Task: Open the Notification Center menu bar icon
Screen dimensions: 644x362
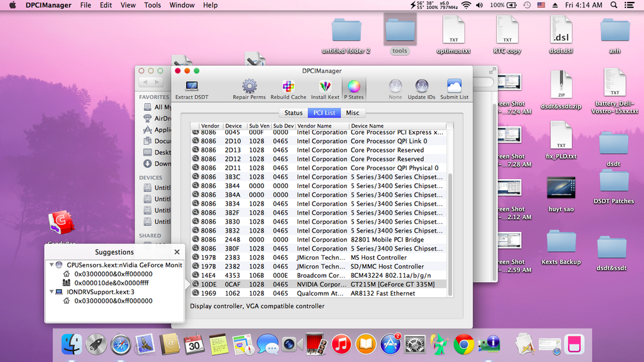Action: 629,5
